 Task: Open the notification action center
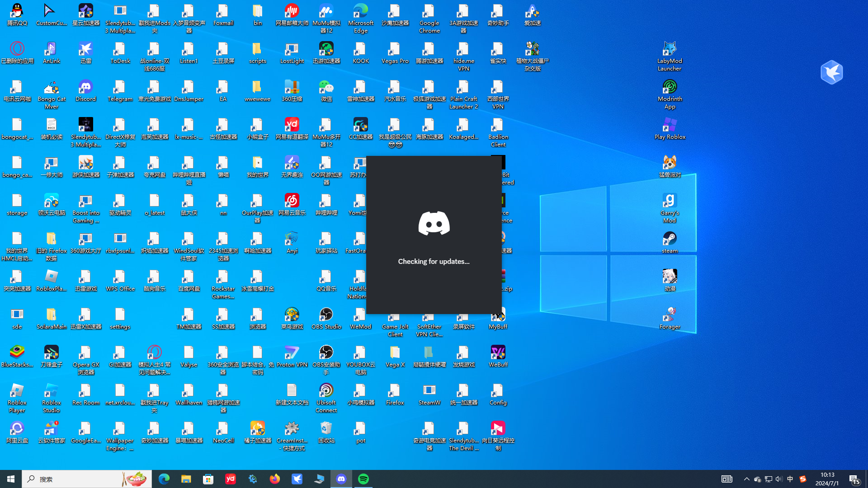point(854,479)
